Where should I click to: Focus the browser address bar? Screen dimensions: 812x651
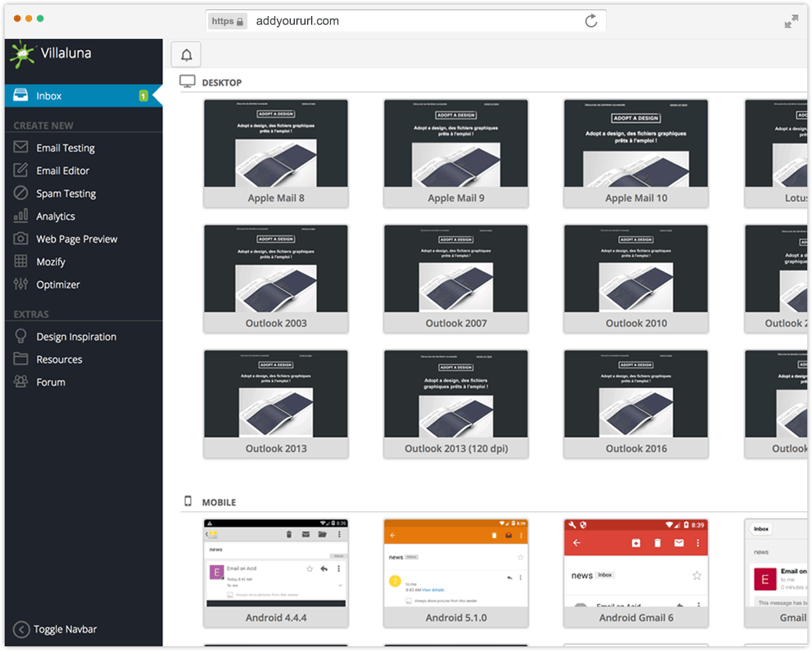click(x=406, y=21)
